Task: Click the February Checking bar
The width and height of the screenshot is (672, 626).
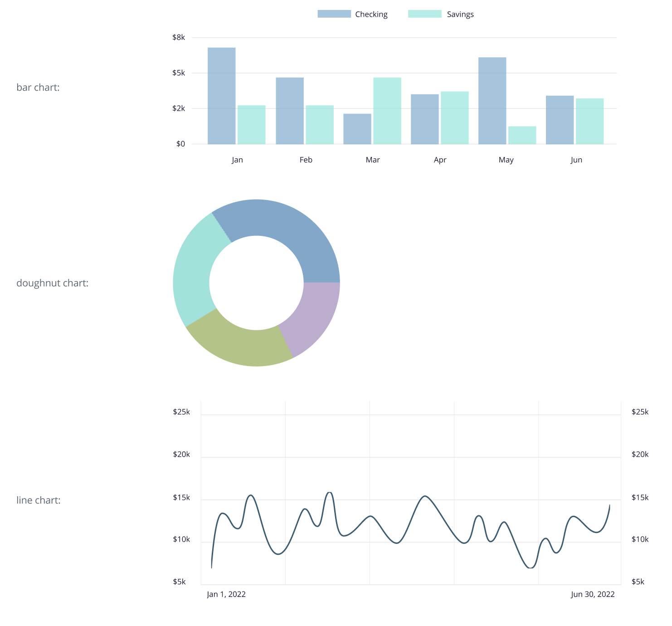Action: click(x=290, y=111)
